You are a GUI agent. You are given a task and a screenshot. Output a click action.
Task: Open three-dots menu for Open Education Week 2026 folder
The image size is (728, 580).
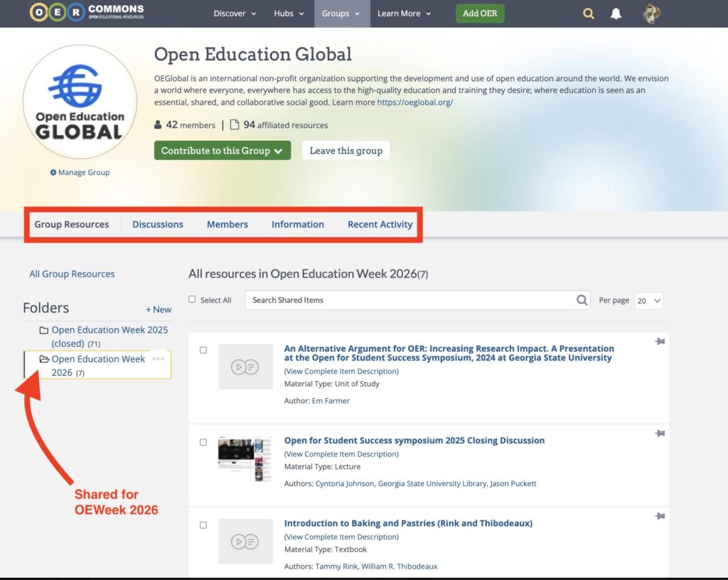(x=158, y=359)
